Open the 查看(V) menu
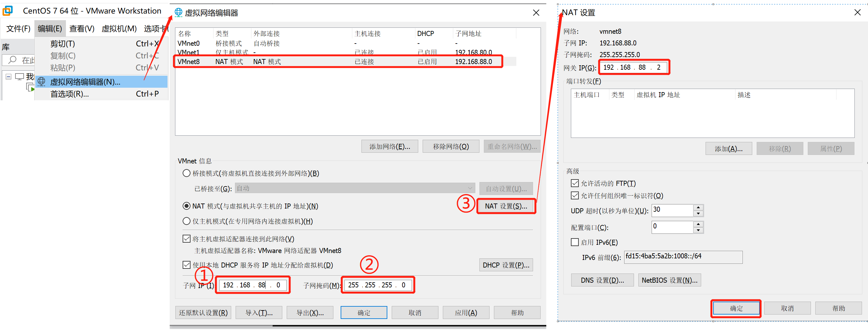Screen dimensions: 868x330 82,28
